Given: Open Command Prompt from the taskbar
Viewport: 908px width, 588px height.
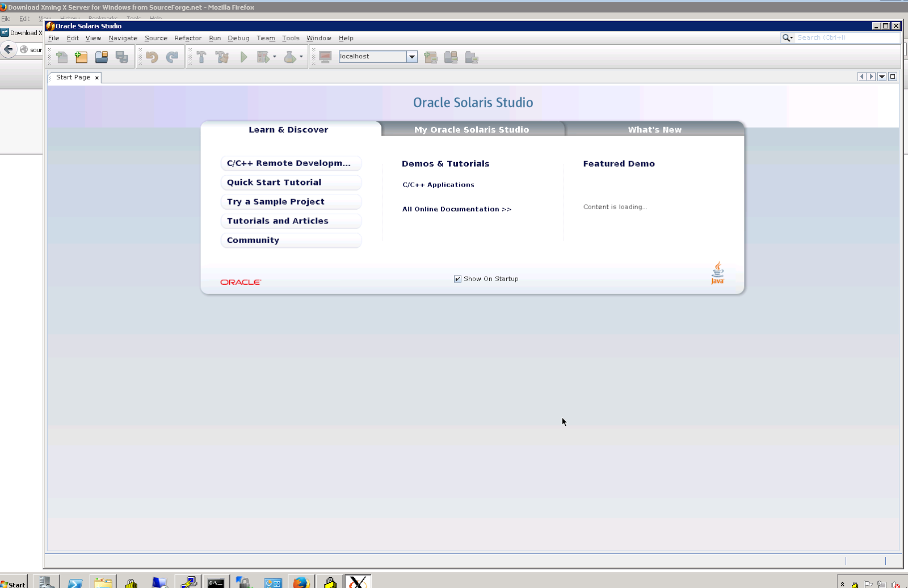Looking at the screenshot, I should pyautogui.click(x=216, y=582).
